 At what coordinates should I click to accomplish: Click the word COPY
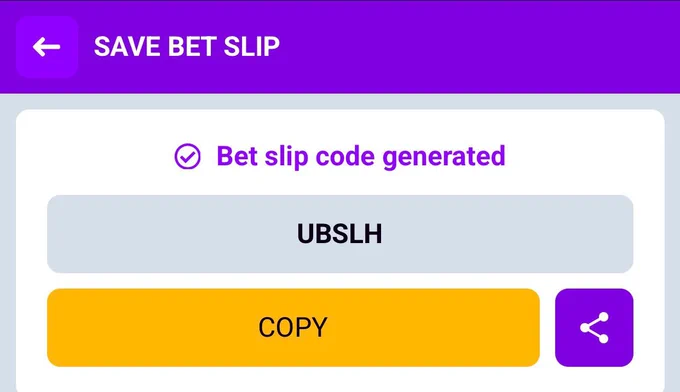[x=293, y=327]
